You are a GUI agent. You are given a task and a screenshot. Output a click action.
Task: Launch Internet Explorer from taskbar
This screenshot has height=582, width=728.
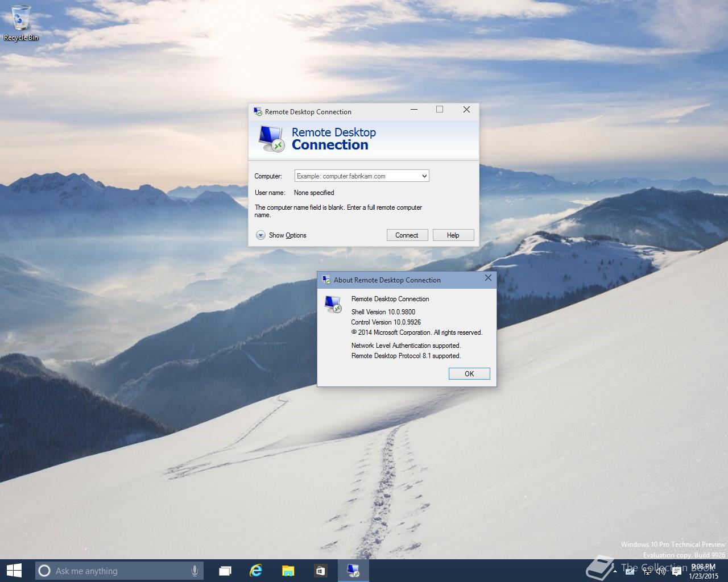[x=256, y=571]
